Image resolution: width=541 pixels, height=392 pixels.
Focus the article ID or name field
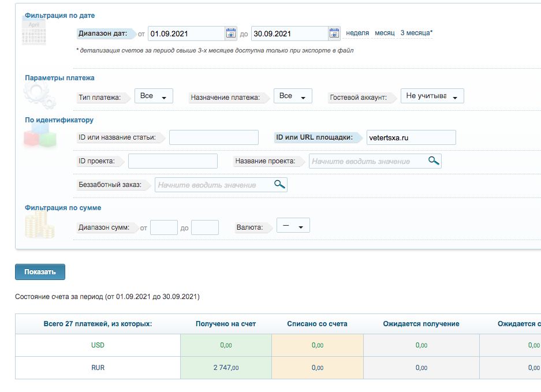[x=214, y=137]
